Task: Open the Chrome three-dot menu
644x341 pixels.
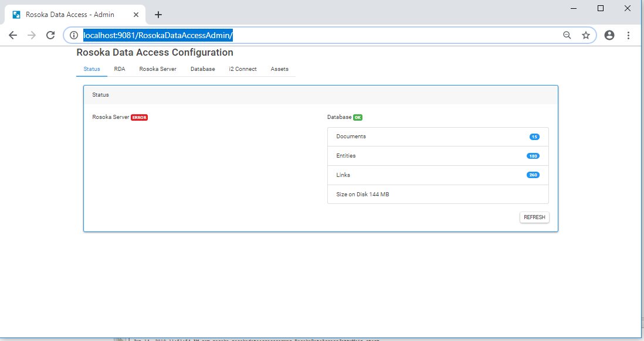Action: 628,35
